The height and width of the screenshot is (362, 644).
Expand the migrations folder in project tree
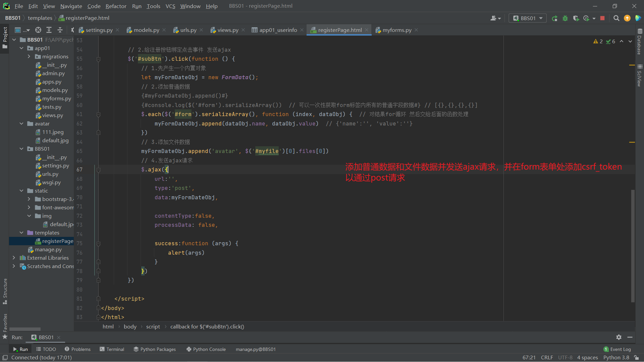tap(29, 57)
